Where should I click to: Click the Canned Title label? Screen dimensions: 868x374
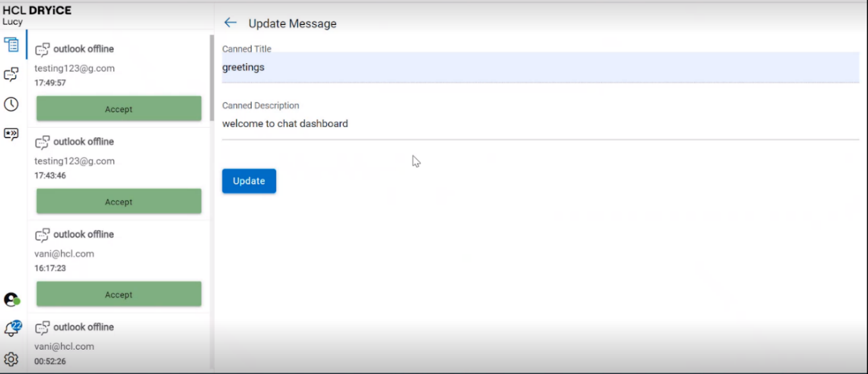pos(246,49)
